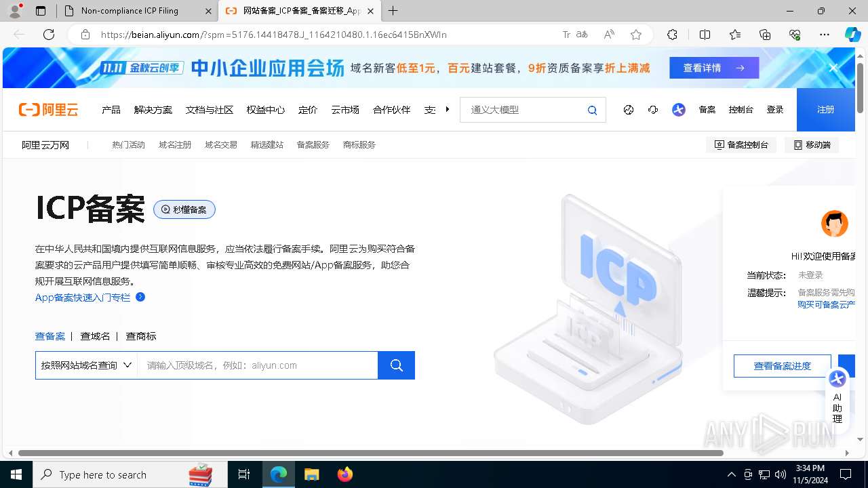
Task: Open Edge Settings and more menu
Action: [825, 35]
